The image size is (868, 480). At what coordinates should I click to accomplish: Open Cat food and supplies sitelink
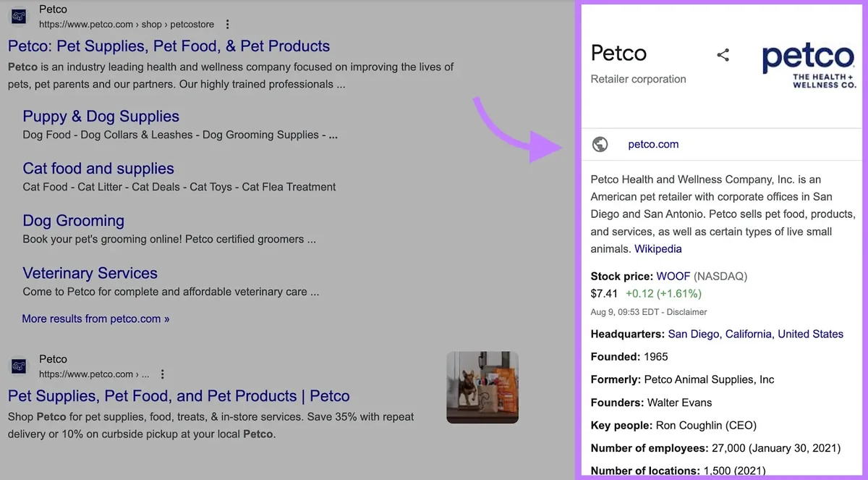(98, 169)
